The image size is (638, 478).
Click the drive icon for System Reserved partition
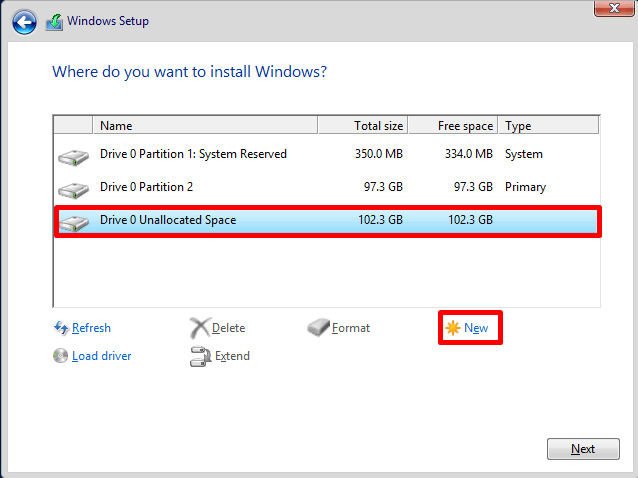click(x=73, y=156)
